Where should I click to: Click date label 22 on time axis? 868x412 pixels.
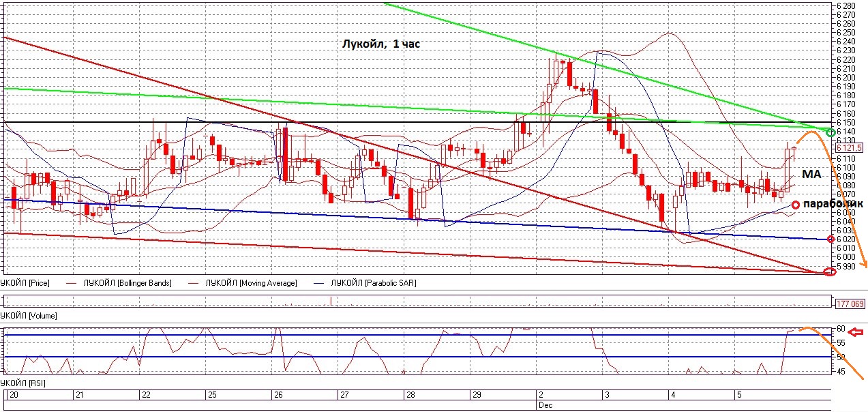145,395
